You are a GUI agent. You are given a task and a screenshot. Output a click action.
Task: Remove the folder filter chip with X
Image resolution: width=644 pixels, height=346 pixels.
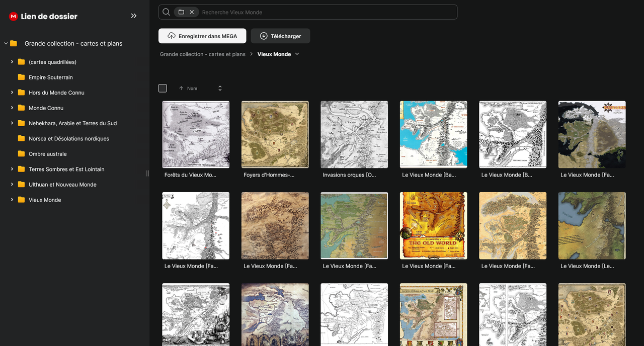click(x=192, y=12)
